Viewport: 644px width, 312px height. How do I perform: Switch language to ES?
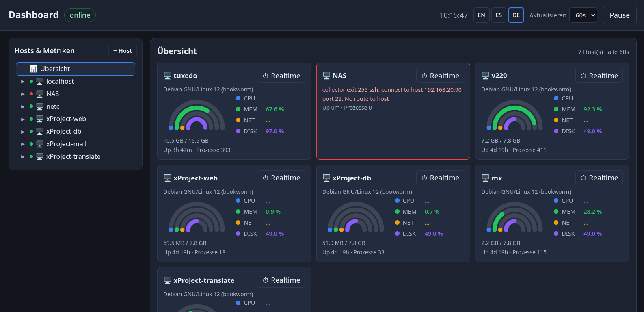[499, 15]
